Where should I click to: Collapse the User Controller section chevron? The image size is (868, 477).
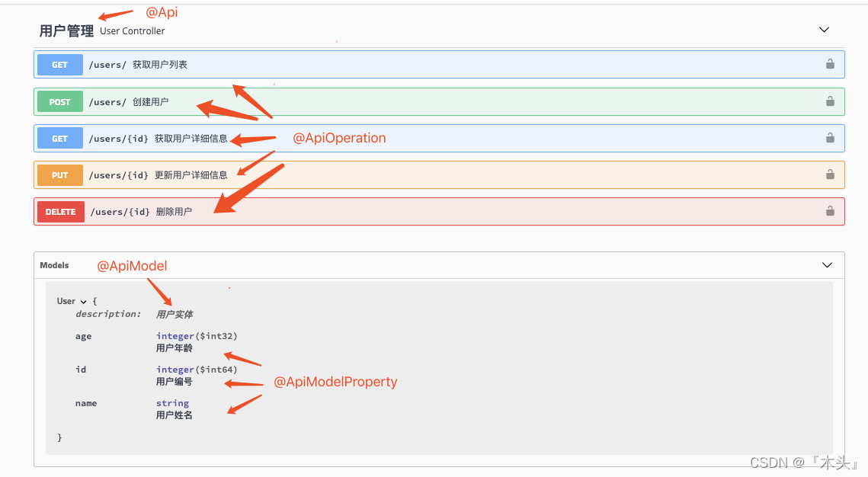pyautogui.click(x=824, y=30)
